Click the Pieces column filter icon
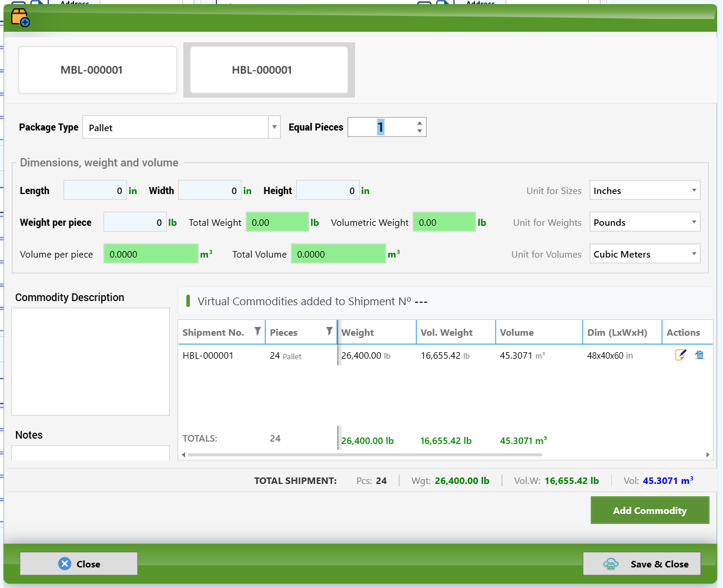Image resolution: width=723 pixels, height=588 pixels. coord(329,332)
